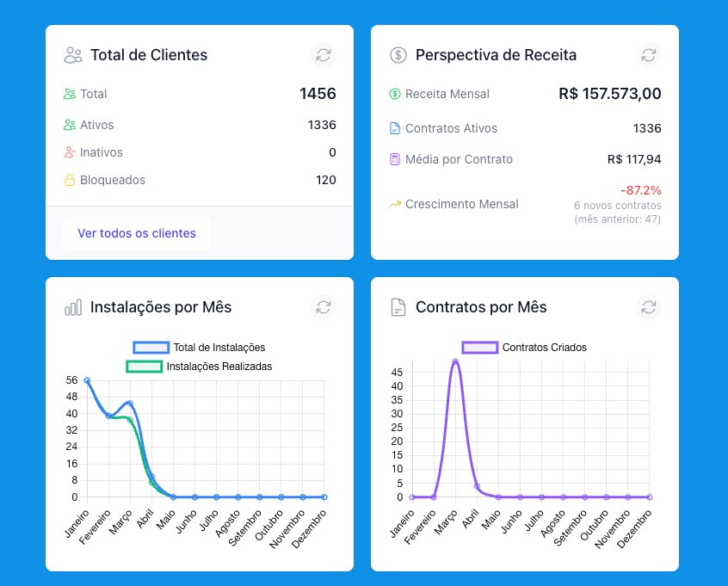
Task: Click the Bloqueados count 120
Action: click(x=326, y=180)
